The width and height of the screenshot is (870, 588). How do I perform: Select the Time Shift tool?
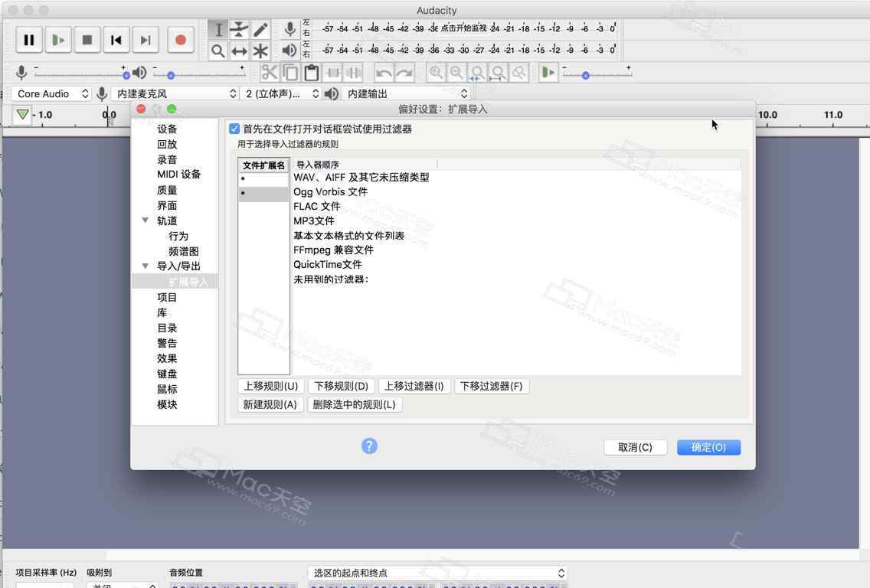point(239,51)
